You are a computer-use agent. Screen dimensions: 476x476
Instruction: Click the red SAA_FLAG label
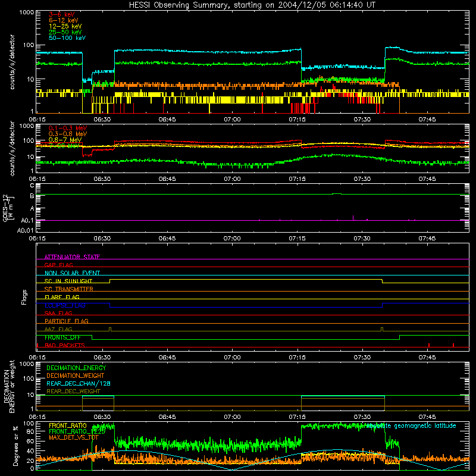(x=58, y=313)
